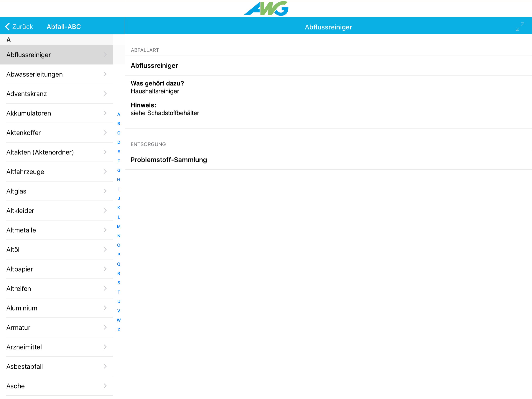Go back with the Zurück button
The height and width of the screenshot is (399, 532).
pos(19,26)
